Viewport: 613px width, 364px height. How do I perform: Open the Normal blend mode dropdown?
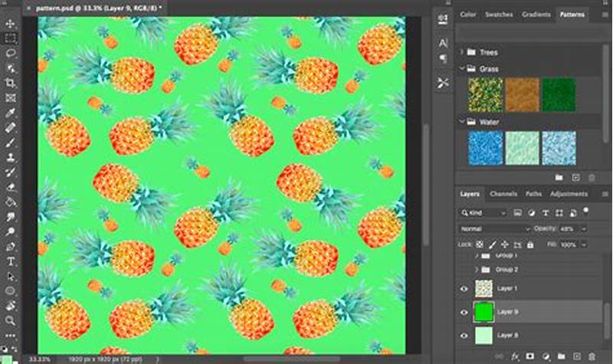pos(494,228)
